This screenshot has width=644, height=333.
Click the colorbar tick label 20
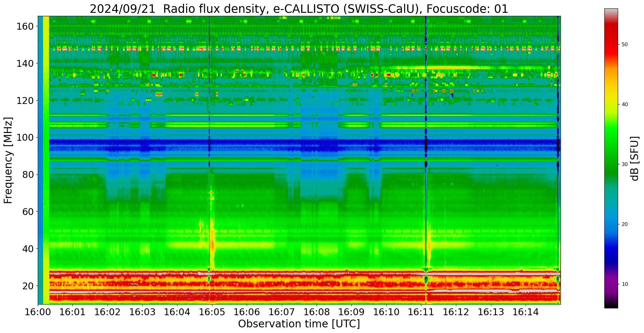pyautogui.click(x=624, y=224)
